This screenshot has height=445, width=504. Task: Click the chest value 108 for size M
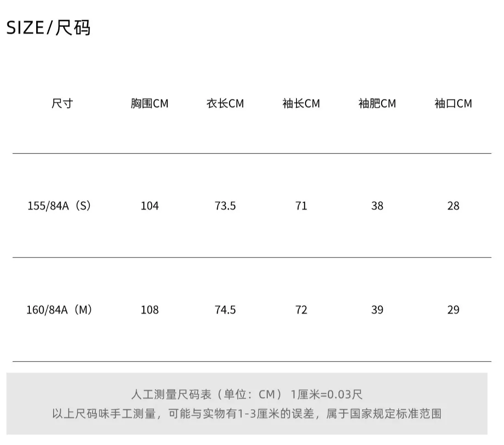coord(149,310)
